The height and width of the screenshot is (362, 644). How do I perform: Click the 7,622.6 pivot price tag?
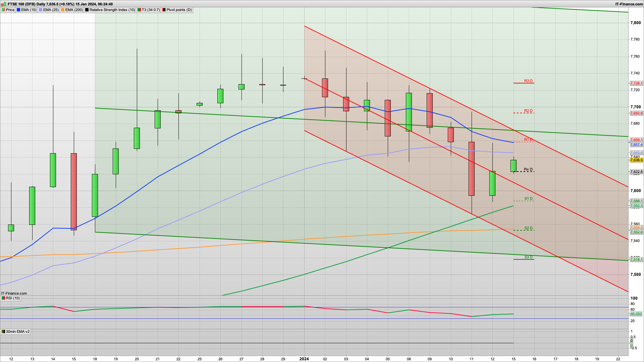point(636,172)
